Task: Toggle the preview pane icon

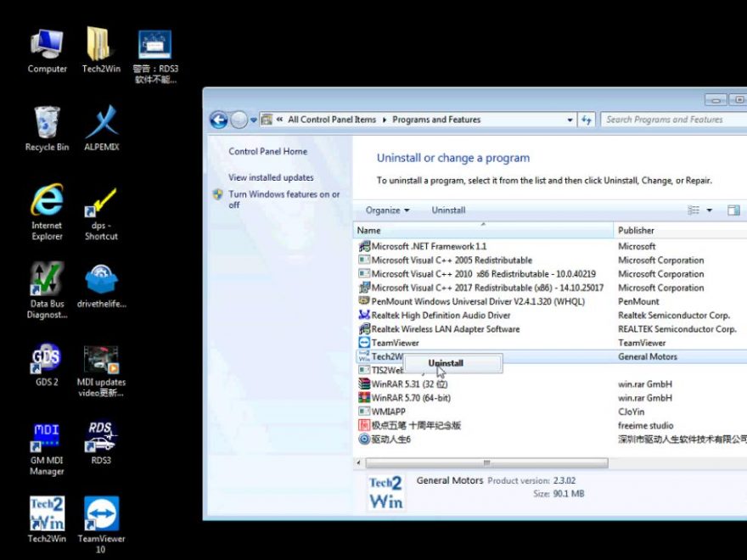Action: pyautogui.click(x=733, y=210)
